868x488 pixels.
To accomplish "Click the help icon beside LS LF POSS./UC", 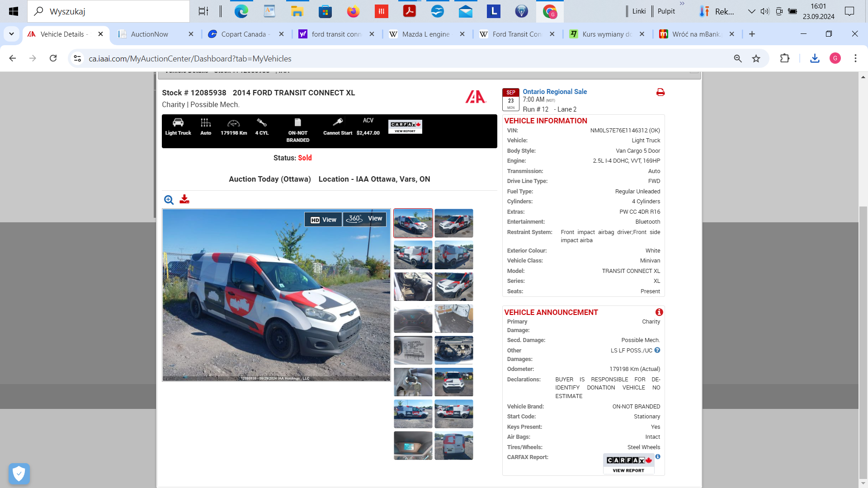I will (x=657, y=350).
